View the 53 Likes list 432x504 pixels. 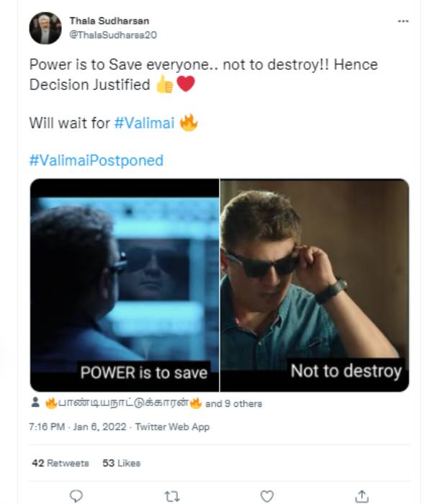122,463
